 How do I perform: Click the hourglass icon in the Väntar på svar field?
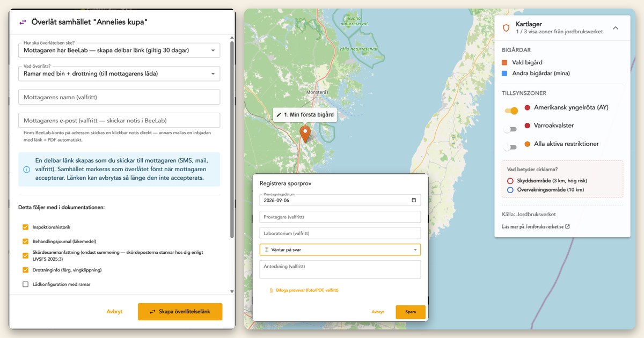coord(266,249)
